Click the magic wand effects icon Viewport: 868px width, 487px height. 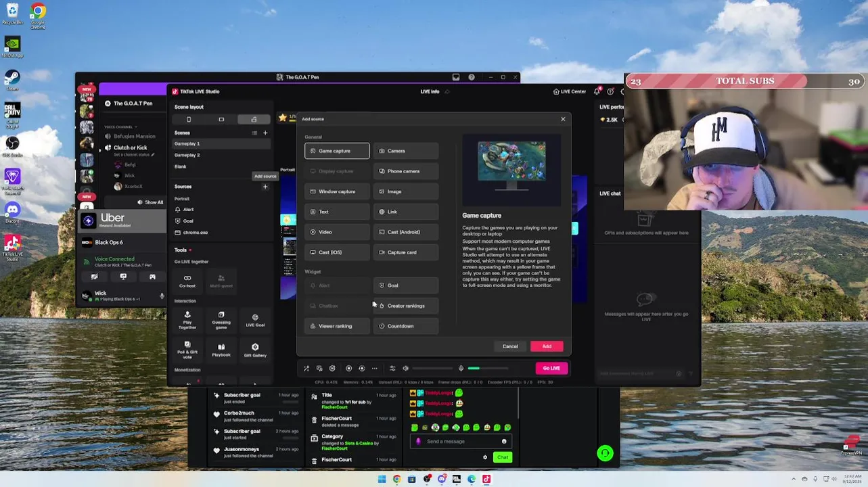pos(306,369)
